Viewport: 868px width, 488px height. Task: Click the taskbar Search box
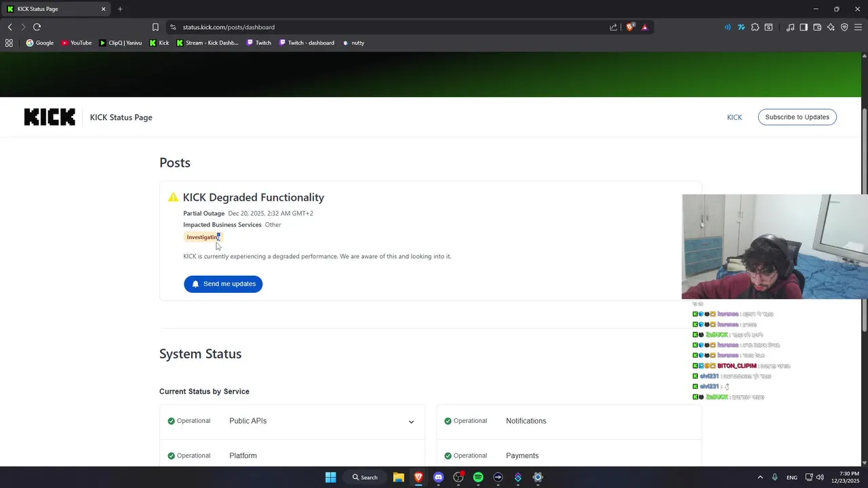tap(365, 477)
